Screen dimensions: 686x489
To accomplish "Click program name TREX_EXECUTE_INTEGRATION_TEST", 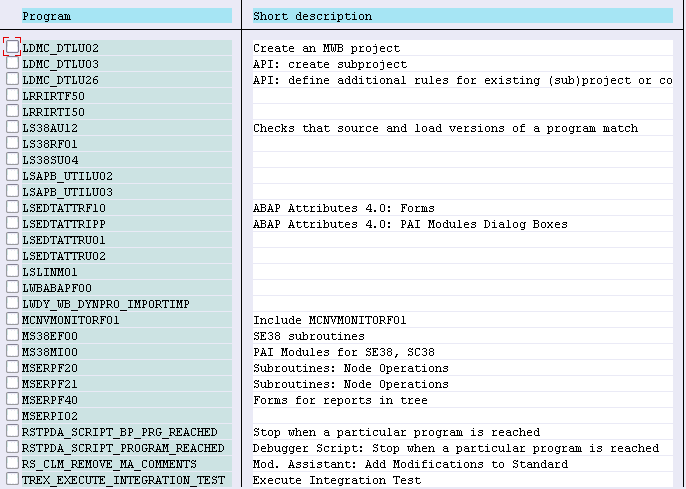I will (123, 480).
